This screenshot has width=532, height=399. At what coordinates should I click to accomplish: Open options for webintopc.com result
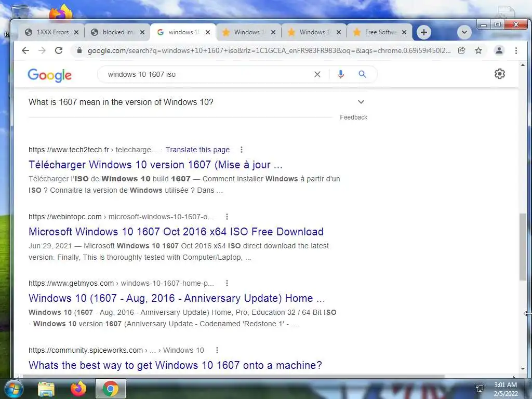[x=227, y=217]
